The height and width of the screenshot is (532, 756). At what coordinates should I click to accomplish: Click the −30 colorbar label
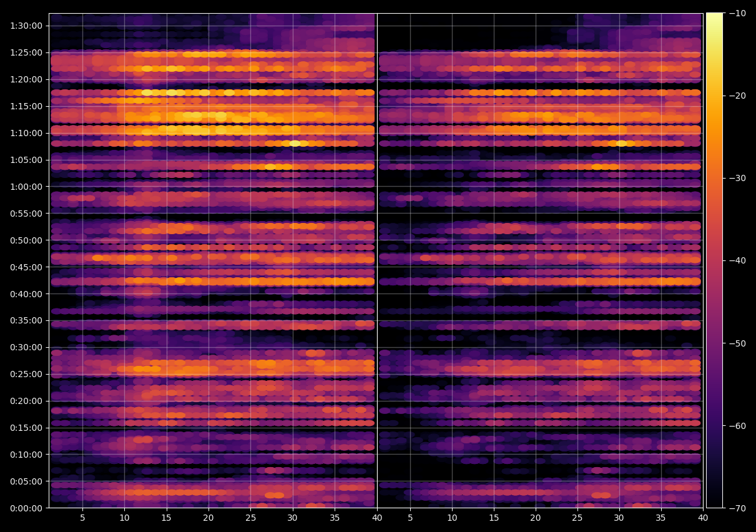[x=737, y=178]
